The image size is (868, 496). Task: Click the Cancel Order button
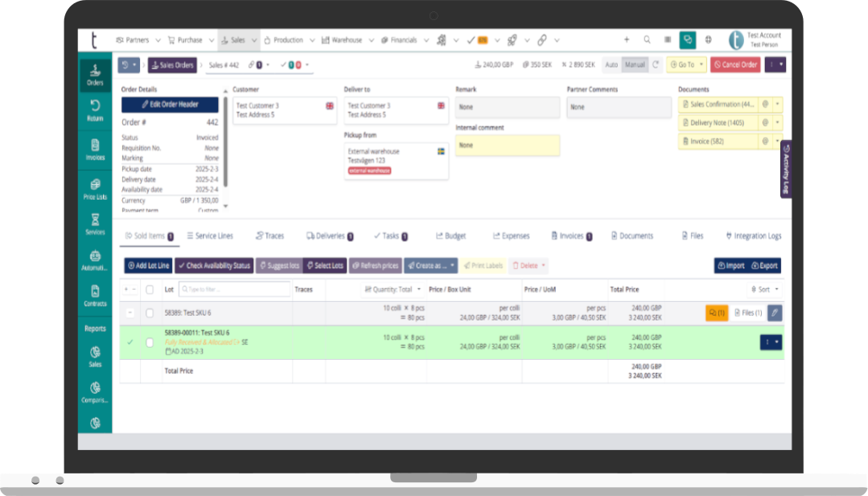[735, 64]
